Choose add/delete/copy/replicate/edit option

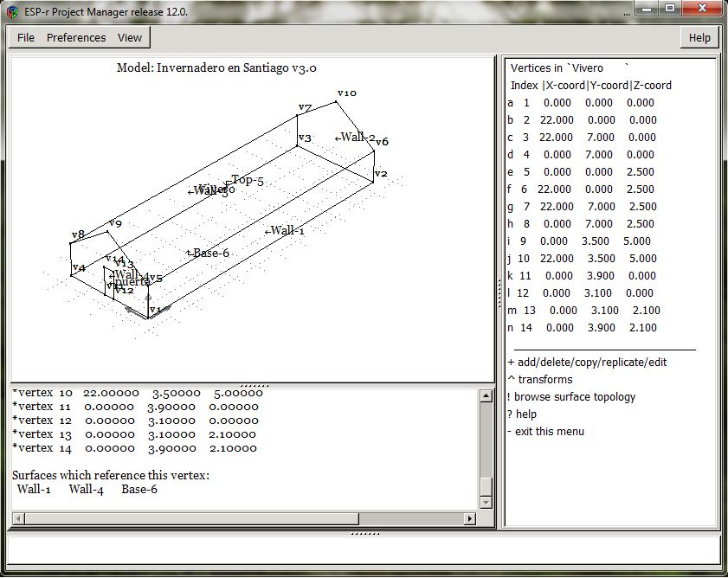coord(587,363)
